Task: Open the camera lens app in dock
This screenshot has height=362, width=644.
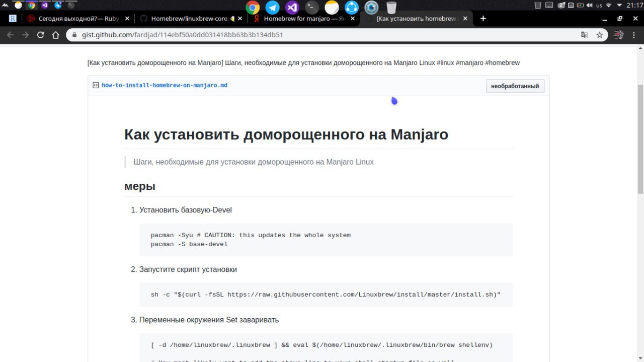Action: (x=371, y=7)
